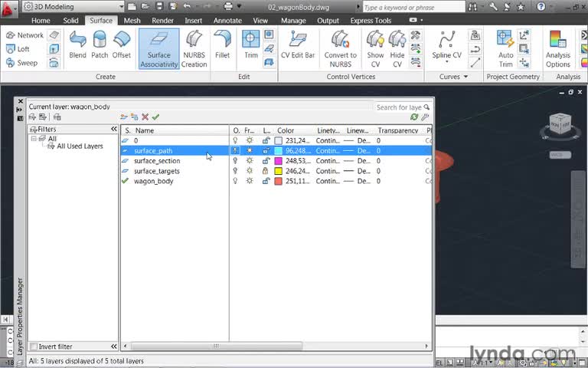The height and width of the screenshot is (368, 588).
Task: Open the Render ribbon tab
Action: pos(163,21)
